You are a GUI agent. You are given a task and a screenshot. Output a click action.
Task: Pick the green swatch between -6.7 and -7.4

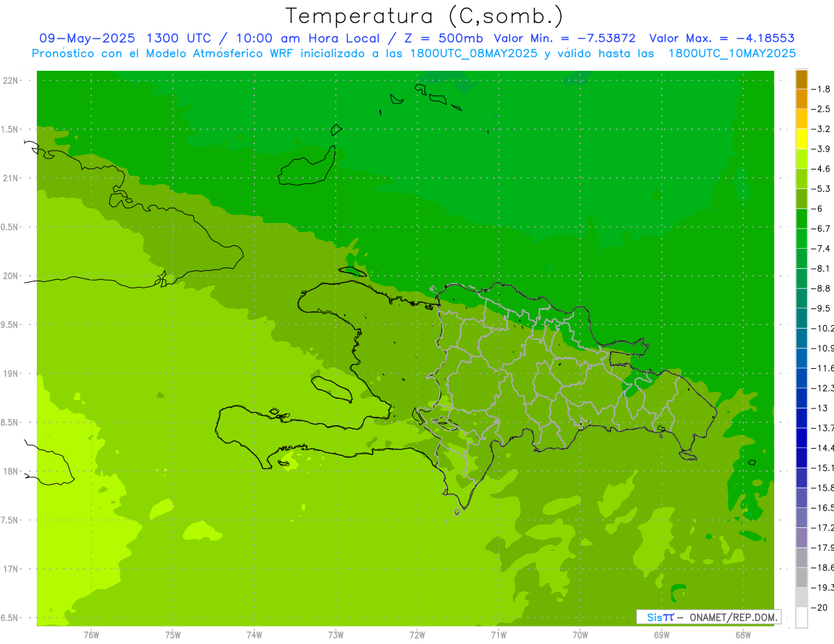tap(801, 239)
